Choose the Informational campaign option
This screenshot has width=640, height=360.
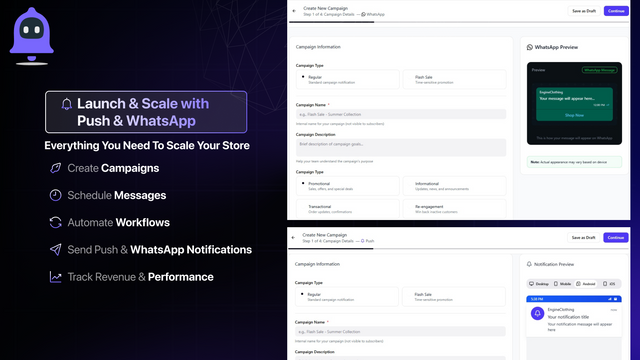coord(455,186)
